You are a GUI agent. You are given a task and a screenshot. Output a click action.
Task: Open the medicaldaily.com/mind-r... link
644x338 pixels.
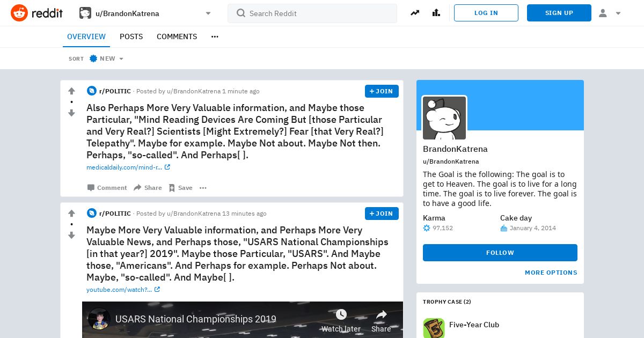click(128, 167)
